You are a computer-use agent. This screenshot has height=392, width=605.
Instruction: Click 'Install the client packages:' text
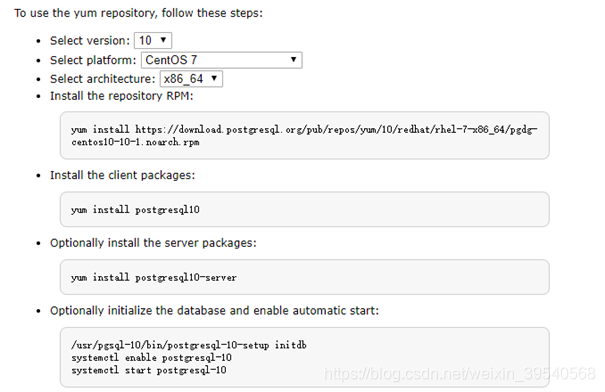[x=122, y=175]
